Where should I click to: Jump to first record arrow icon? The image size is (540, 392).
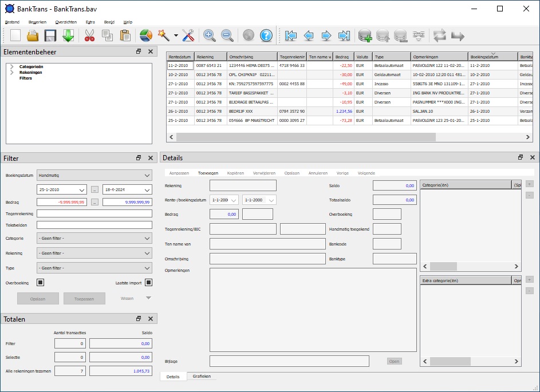tap(291, 35)
